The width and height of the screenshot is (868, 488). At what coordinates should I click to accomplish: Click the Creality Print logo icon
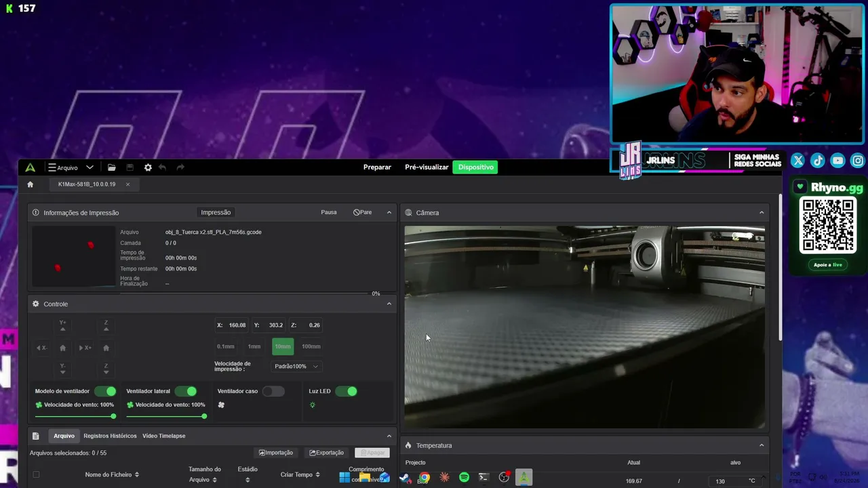tap(31, 167)
